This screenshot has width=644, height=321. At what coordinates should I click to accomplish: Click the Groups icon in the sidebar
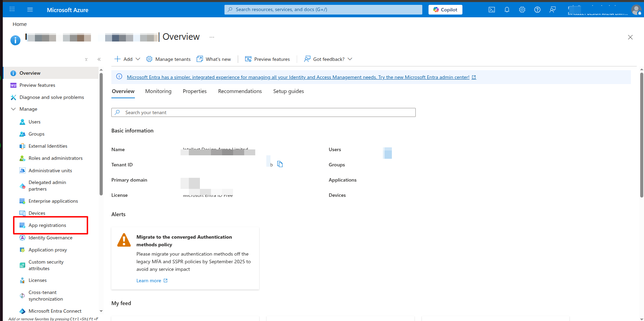[22, 134]
